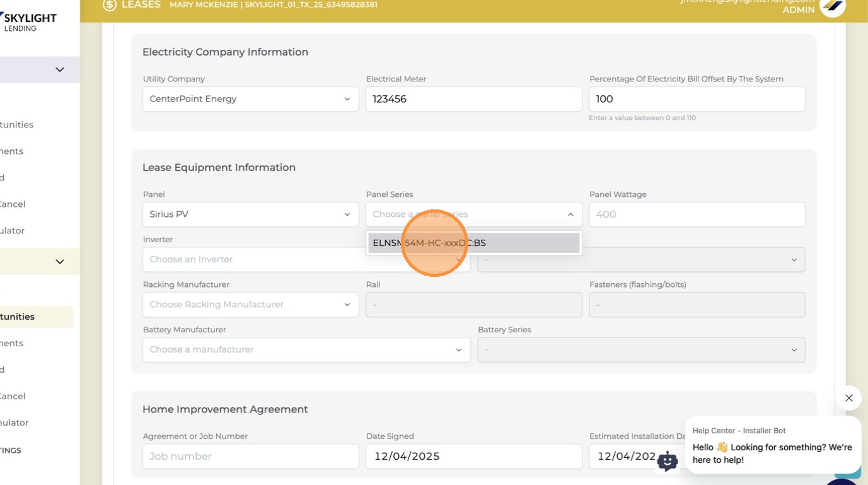Open the Choose an Inverter dropdown
The image size is (868, 485).
point(306,259)
